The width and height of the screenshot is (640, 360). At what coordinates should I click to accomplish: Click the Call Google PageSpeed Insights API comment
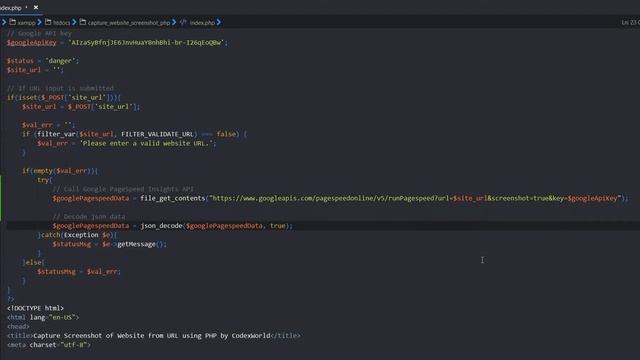(x=123, y=189)
